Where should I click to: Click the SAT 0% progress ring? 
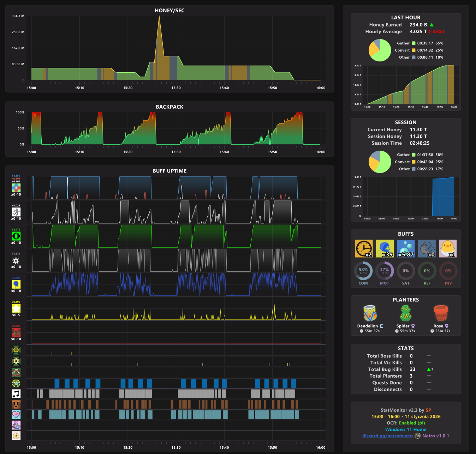pyautogui.click(x=406, y=271)
